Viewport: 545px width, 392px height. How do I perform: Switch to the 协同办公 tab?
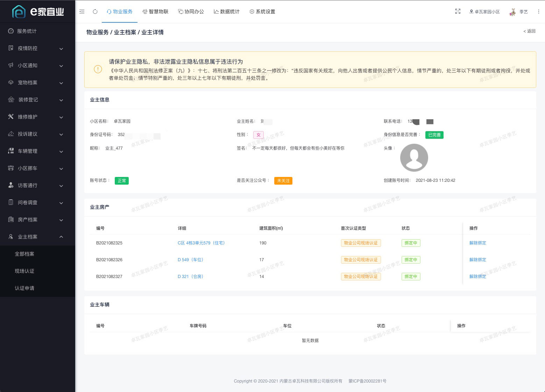(191, 12)
